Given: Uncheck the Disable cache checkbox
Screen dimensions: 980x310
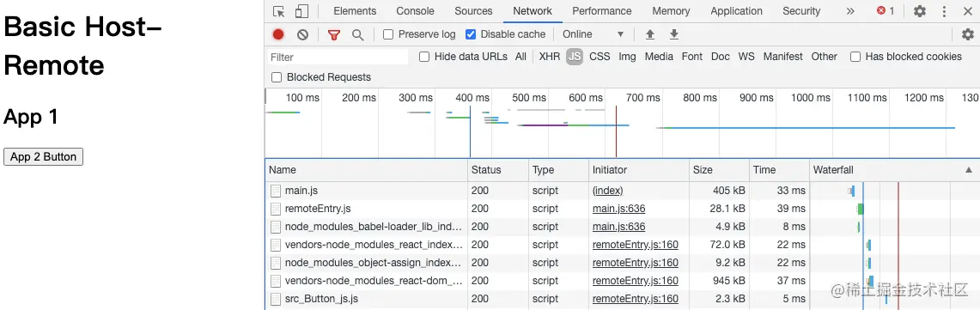Looking at the screenshot, I should [471, 34].
